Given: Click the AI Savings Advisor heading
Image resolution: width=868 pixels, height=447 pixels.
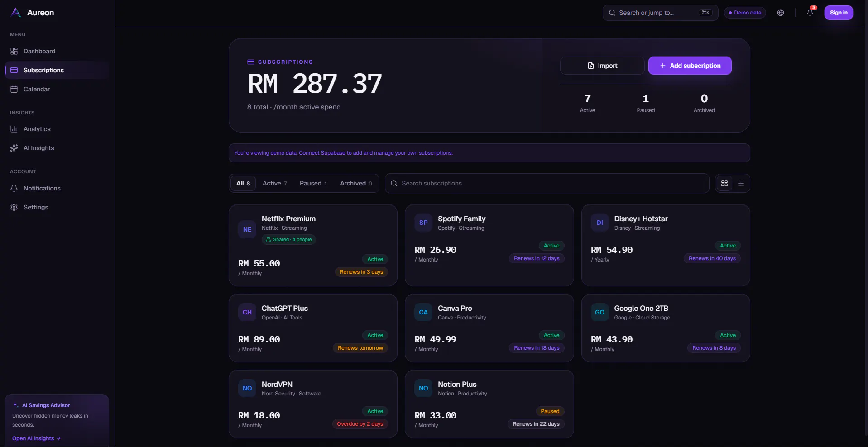Looking at the screenshot, I should [46, 405].
